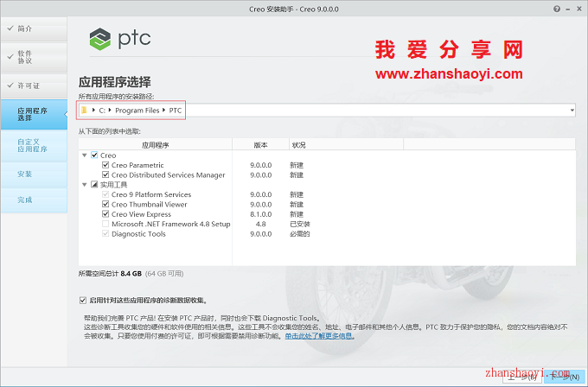Open 完成 step
Screen dimensions: 588x387
click(34, 200)
